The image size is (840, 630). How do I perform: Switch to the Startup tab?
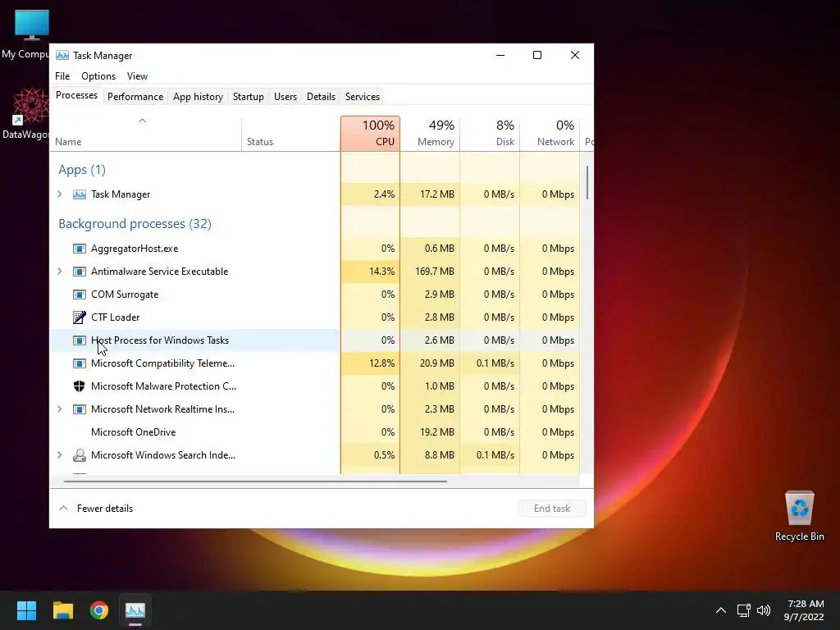click(x=248, y=97)
